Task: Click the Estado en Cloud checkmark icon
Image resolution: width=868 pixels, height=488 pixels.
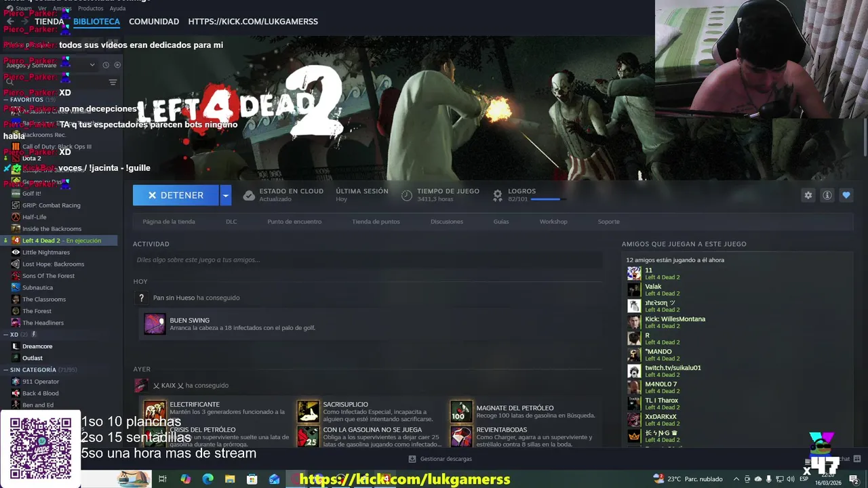Action: coord(249,195)
